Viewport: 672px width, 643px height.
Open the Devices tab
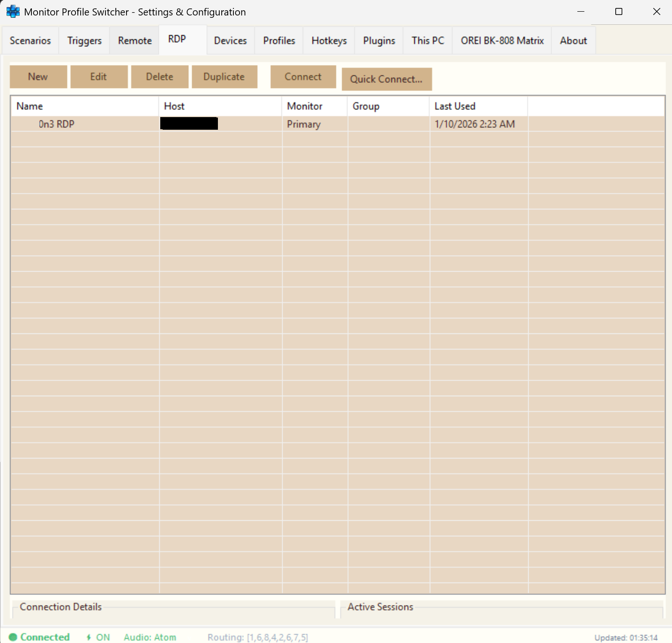coord(230,40)
